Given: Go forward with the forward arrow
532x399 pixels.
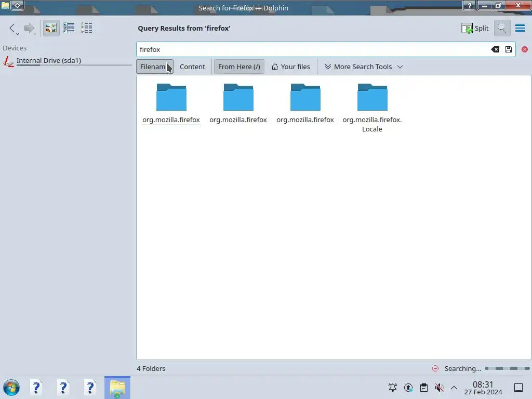Looking at the screenshot, I should click(x=29, y=28).
